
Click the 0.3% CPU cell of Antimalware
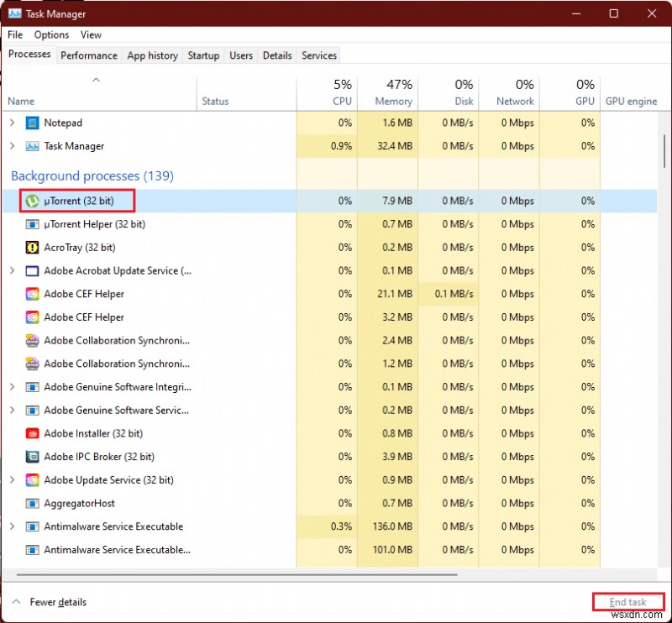tap(327, 526)
